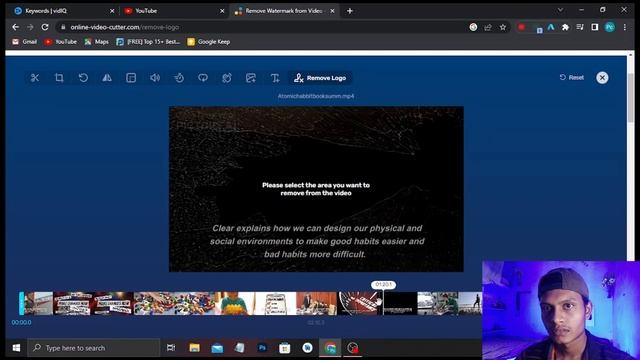Switch to the YouTube browser tab
The width and height of the screenshot is (640, 360).
pyautogui.click(x=174, y=11)
